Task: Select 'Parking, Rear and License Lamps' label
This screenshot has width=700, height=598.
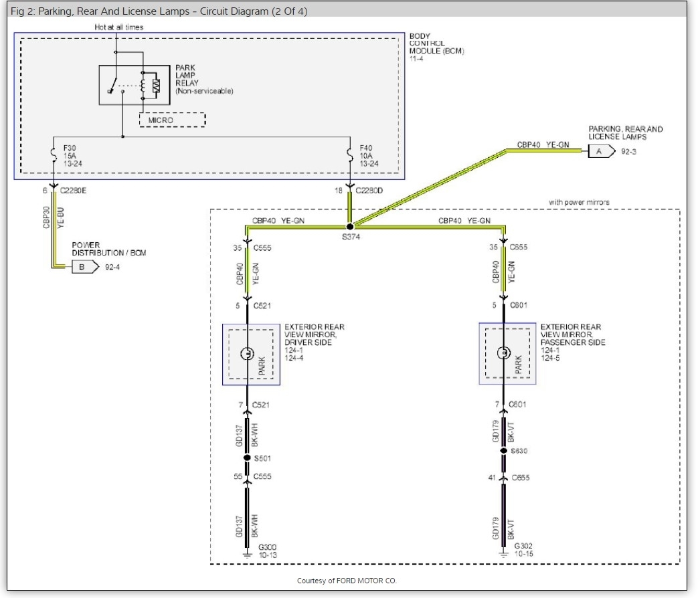Action: point(626,133)
